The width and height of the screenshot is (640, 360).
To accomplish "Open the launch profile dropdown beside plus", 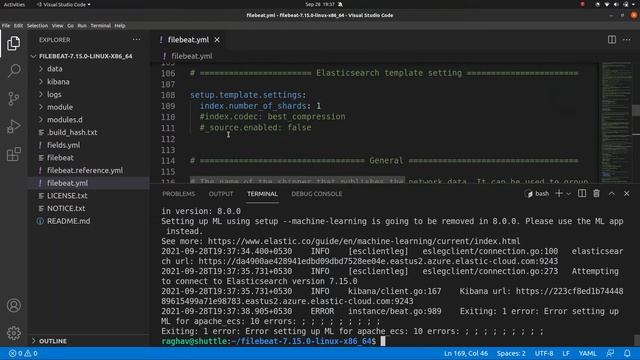I will click(568, 194).
